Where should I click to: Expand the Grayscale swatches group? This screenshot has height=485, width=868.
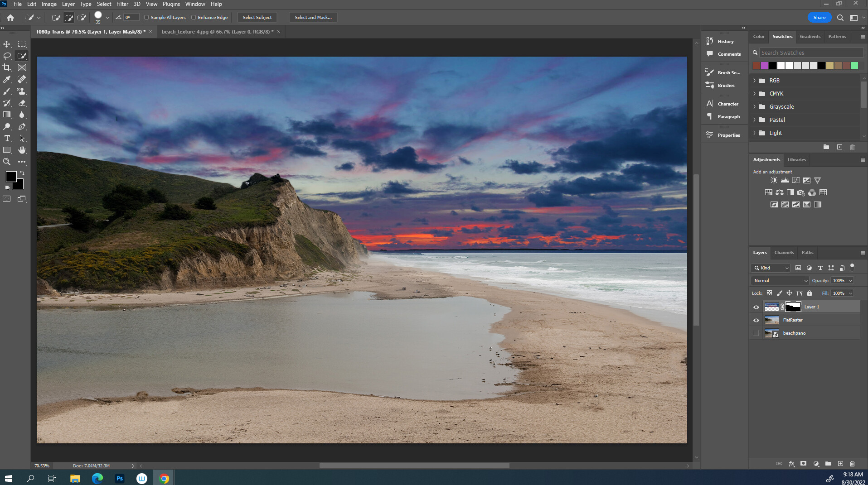point(754,106)
